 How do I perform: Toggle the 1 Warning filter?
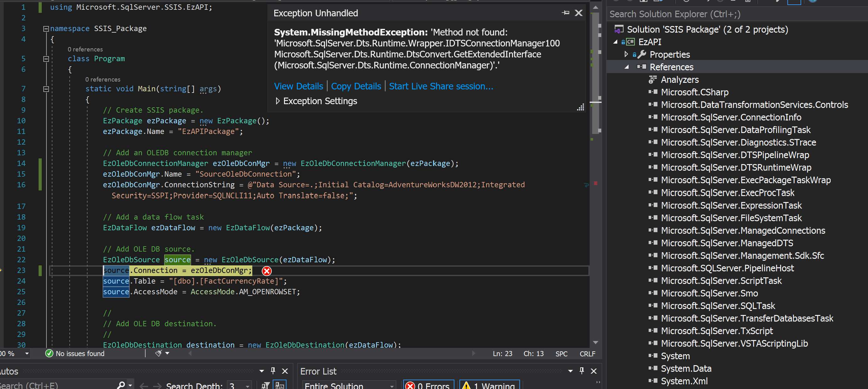489,385
